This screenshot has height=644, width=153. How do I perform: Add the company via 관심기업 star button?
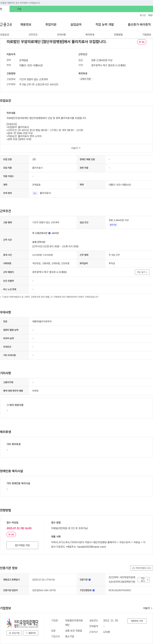(x=14, y=633)
